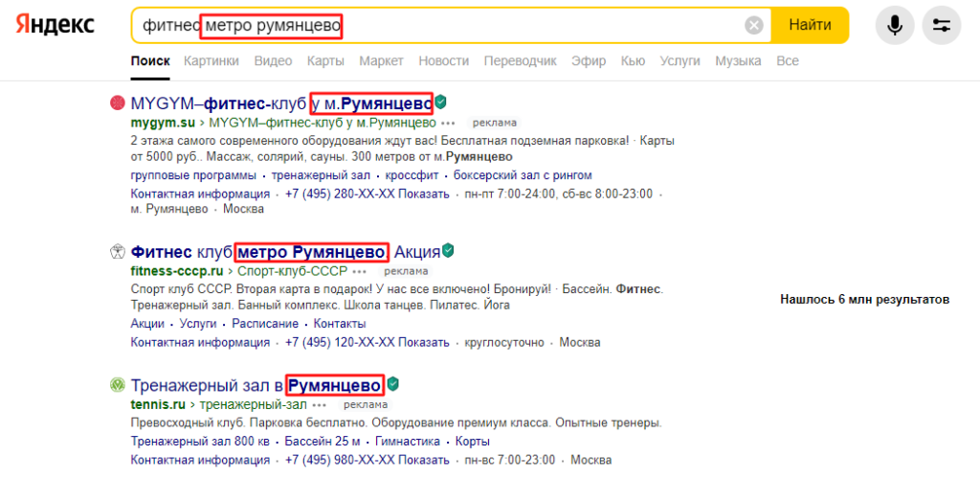Click the tennis.ru green favicon
The image size is (980, 479).
pyautogui.click(x=117, y=384)
